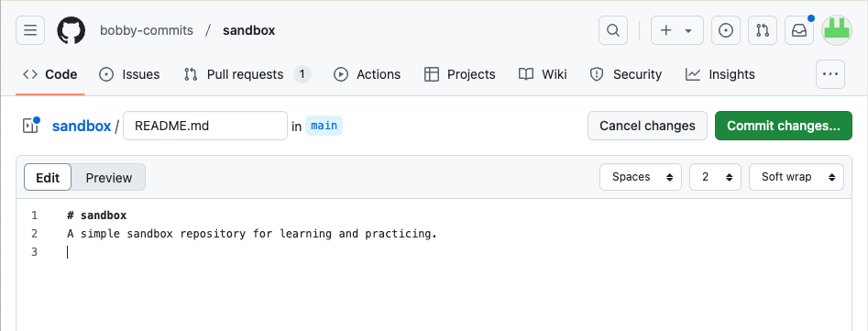Expand the file tree side panel icon

tap(30, 126)
